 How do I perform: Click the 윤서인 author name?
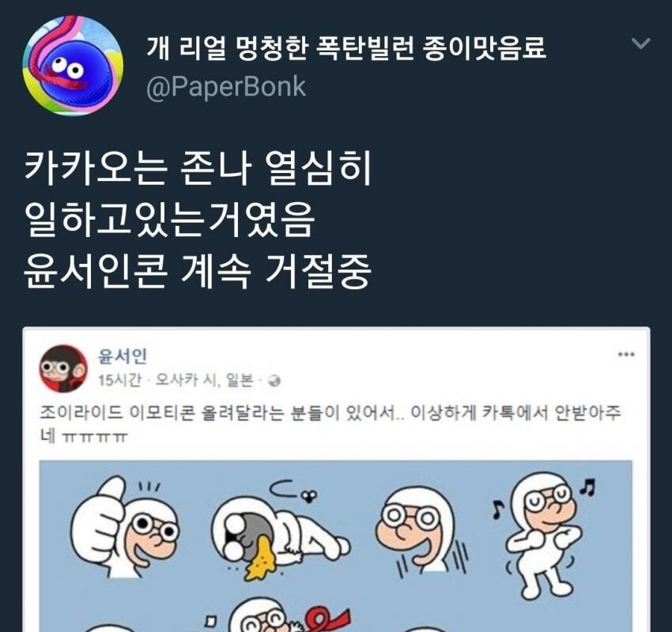tap(123, 355)
